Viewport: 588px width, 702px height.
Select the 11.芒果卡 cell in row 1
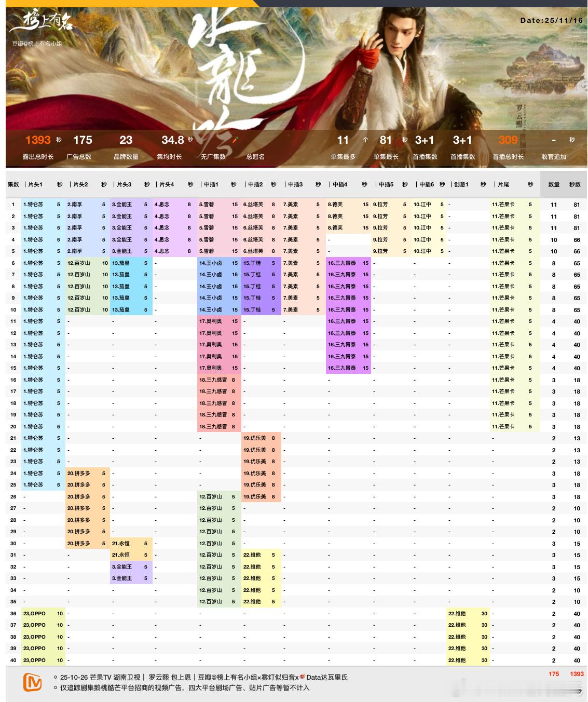502,205
